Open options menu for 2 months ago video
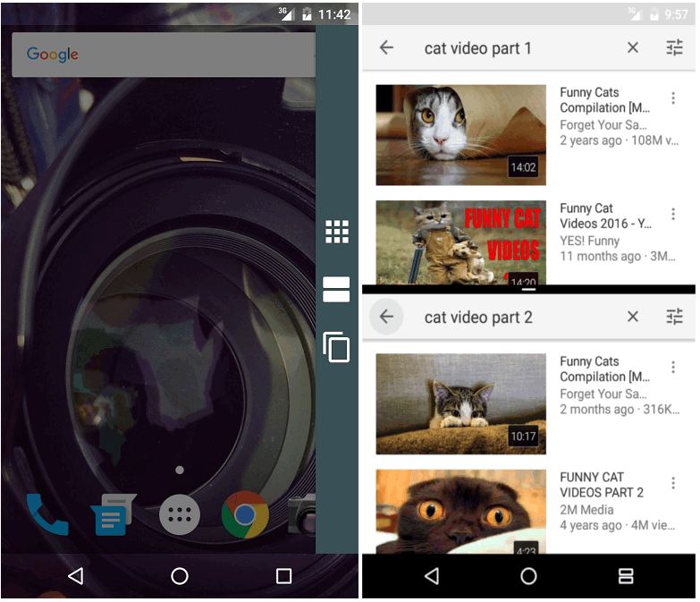 (673, 367)
